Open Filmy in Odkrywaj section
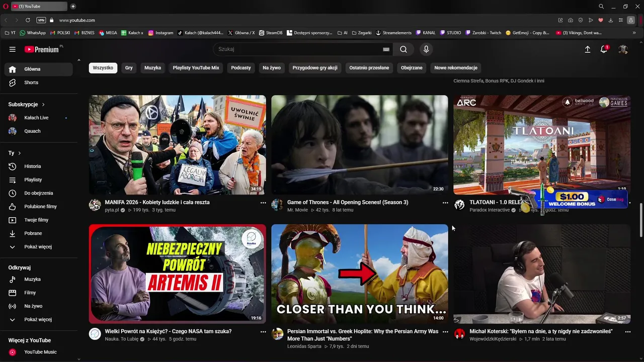The height and width of the screenshot is (362, 644). (x=39, y=293)
